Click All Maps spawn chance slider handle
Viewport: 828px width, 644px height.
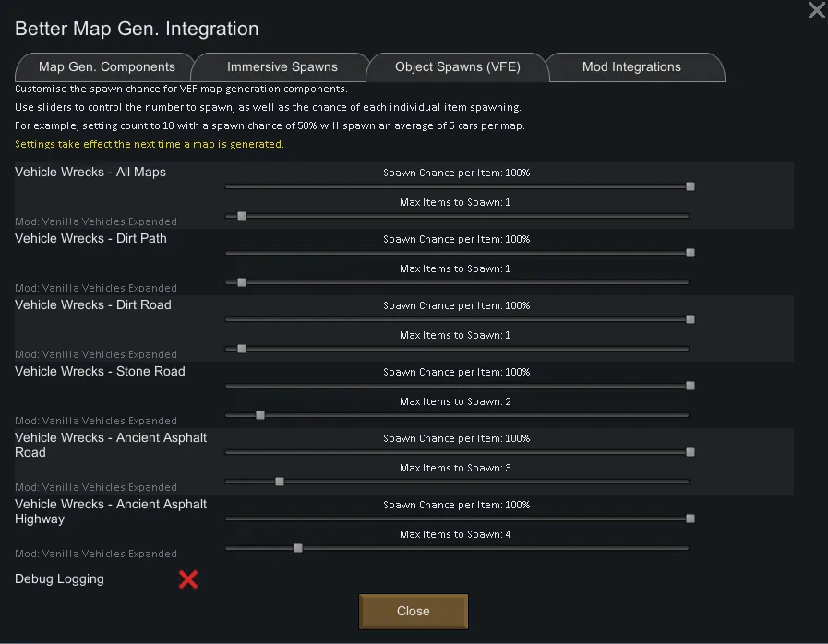[690, 186]
